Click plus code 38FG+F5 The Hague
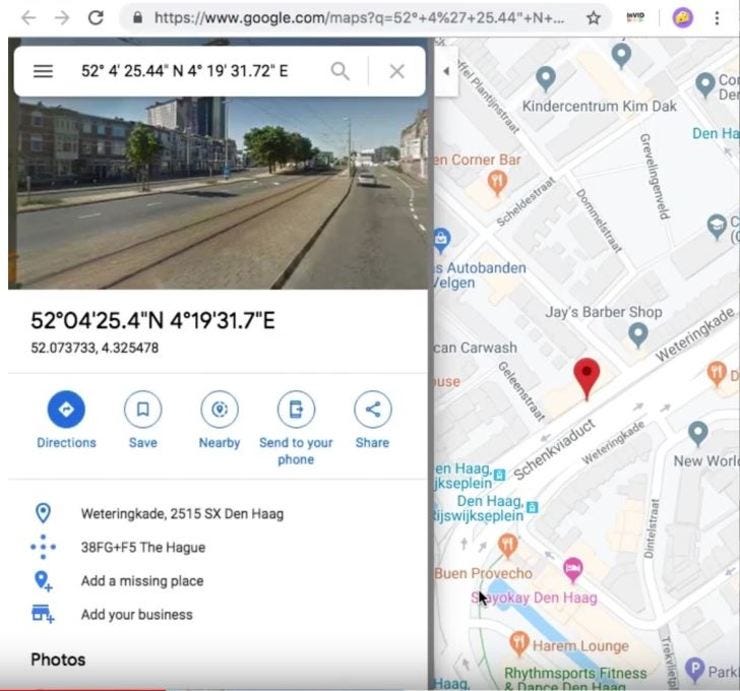 coord(143,548)
